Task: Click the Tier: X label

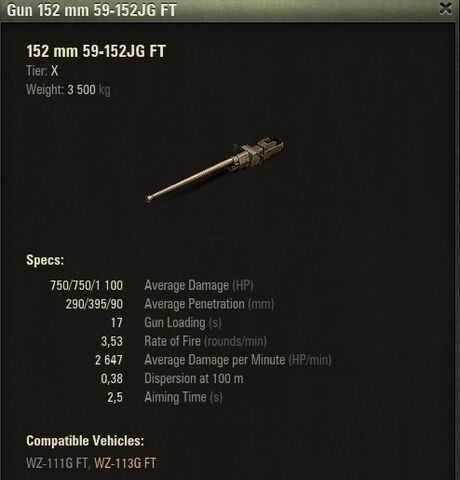Action: 42,71
